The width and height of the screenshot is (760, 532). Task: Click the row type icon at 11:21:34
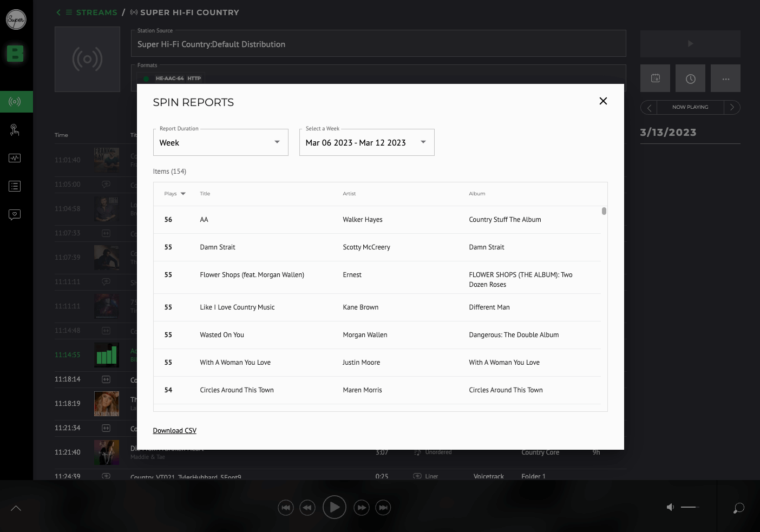click(x=106, y=428)
